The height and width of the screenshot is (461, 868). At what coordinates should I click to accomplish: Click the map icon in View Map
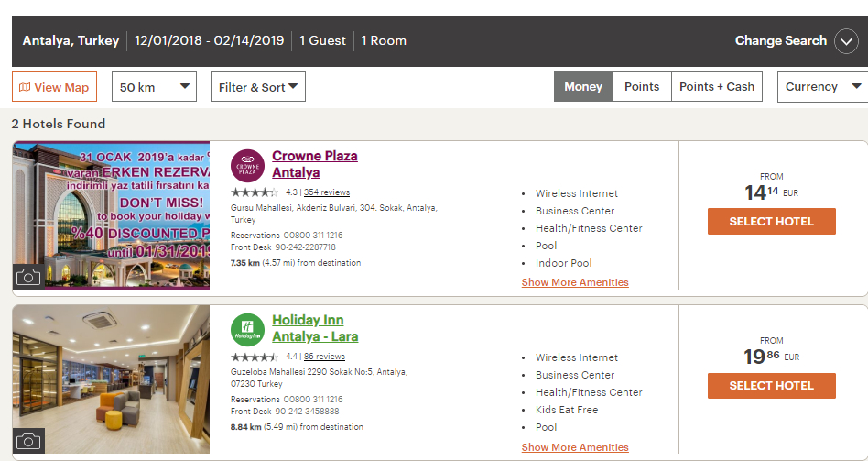[25, 87]
